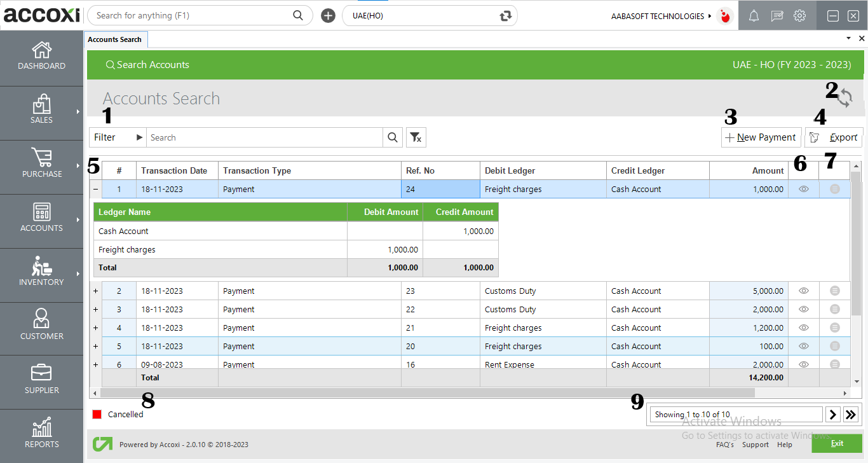Click the magnifier icon to run the search
This screenshot has height=463, width=868.
393,137
